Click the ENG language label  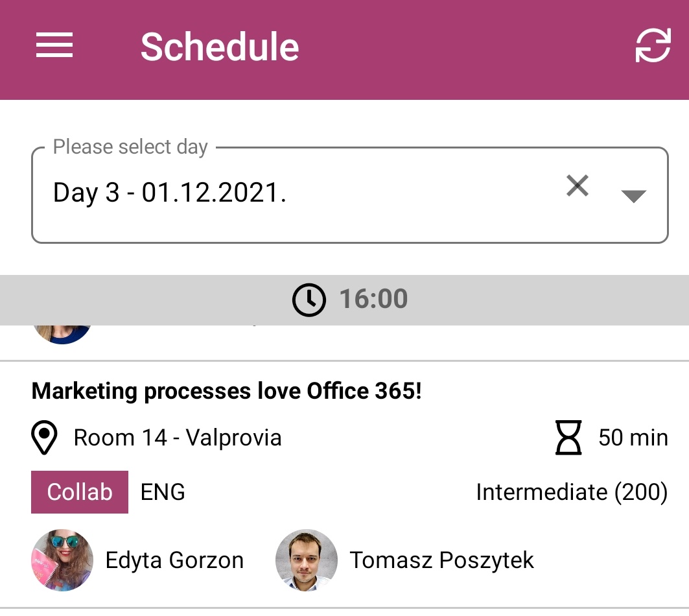tap(163, 492)
